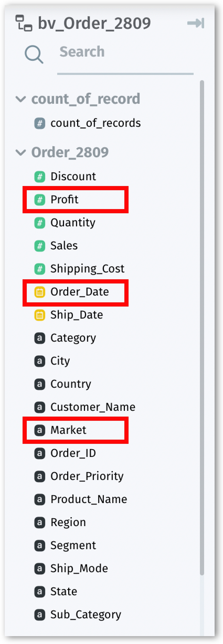Image resolution: width=223 pixels, height=644 pixels.
Task: Click the calendar icon beside Ship_Date
Action: pyautogui.click(x=40, y=315)
